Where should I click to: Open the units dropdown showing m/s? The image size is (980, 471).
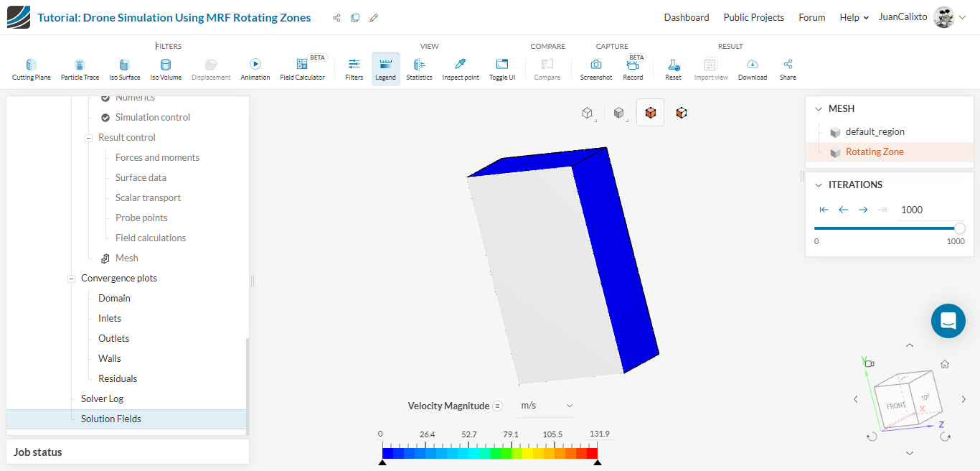coord(547,405)
